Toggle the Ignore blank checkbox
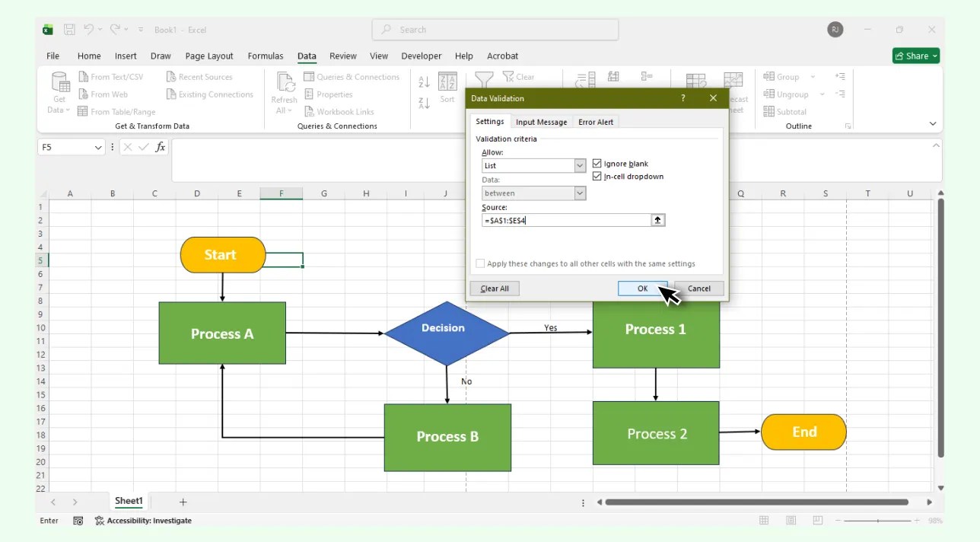 597,164
